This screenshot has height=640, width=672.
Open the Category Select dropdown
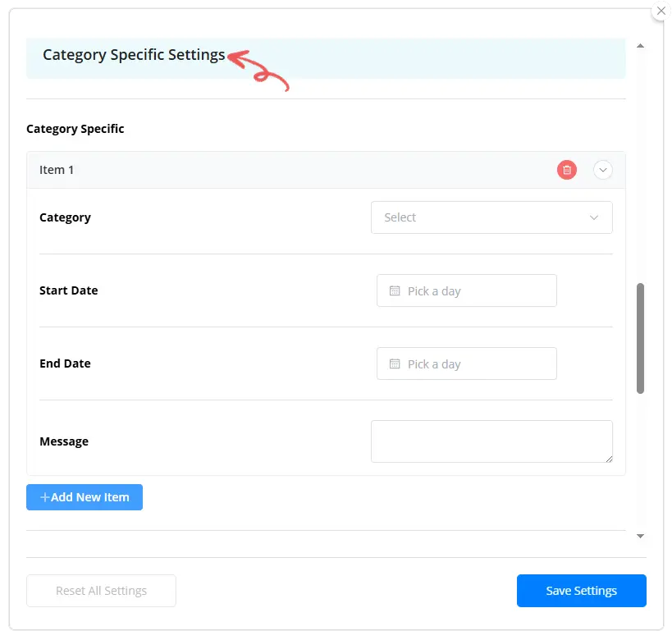[x=491, y=217]
